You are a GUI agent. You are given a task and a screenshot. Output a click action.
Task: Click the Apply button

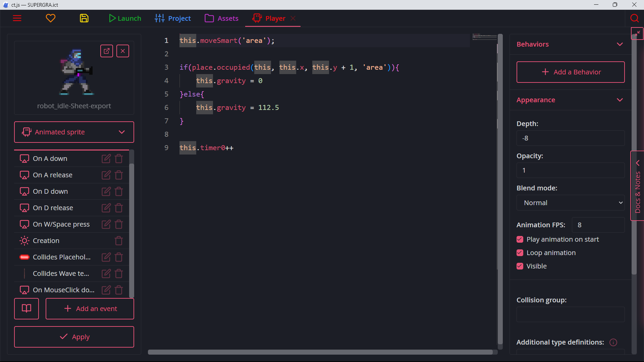click(x=74, y=337)
